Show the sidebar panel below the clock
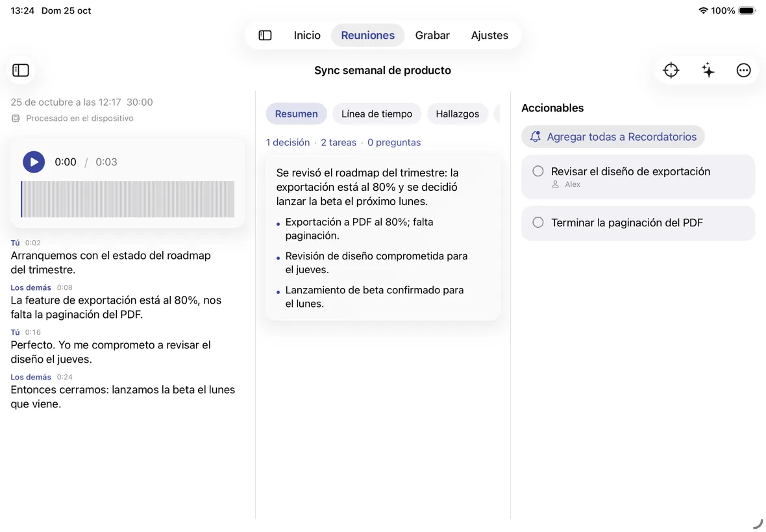The width and height of the screenshot is (766, 532). tap(21, 70)
